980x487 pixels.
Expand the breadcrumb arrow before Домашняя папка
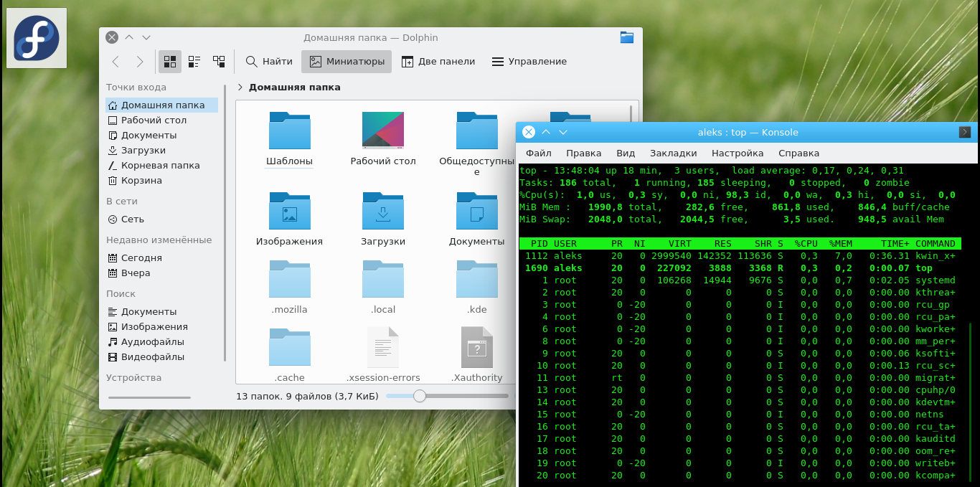click(240, 88)
